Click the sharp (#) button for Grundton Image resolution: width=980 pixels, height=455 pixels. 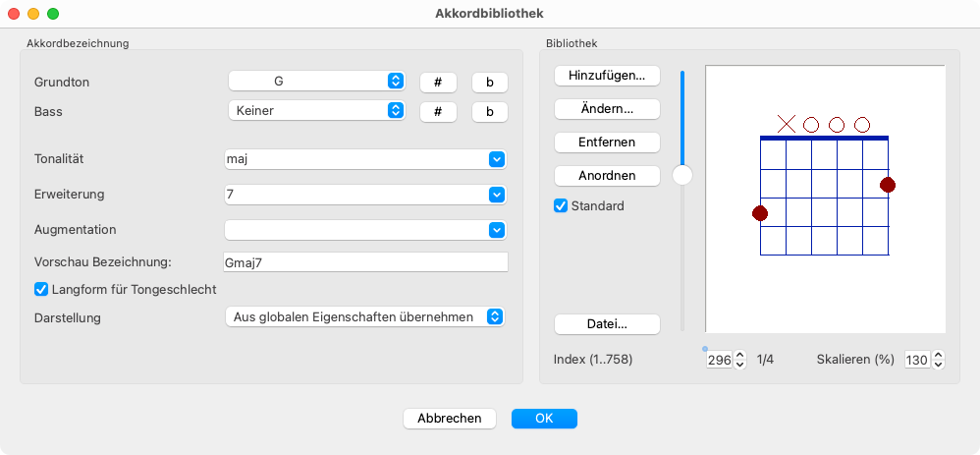click(x=439, y=83)
